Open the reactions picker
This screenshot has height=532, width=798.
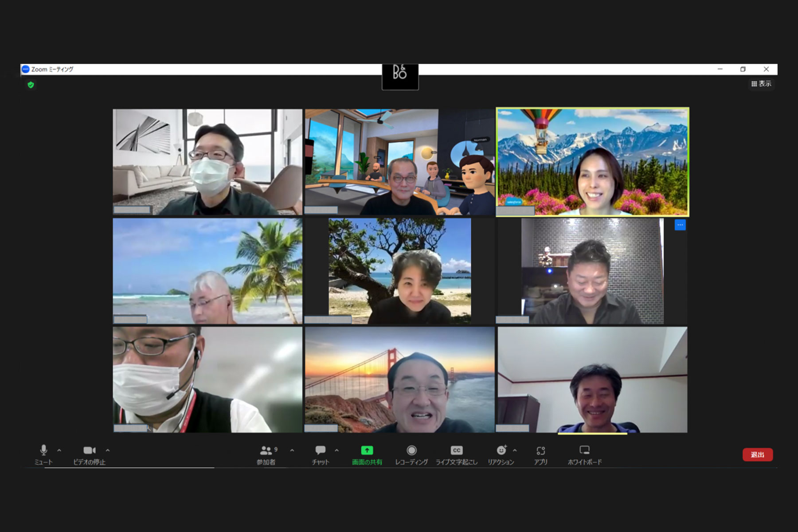[x=501, y=454]
